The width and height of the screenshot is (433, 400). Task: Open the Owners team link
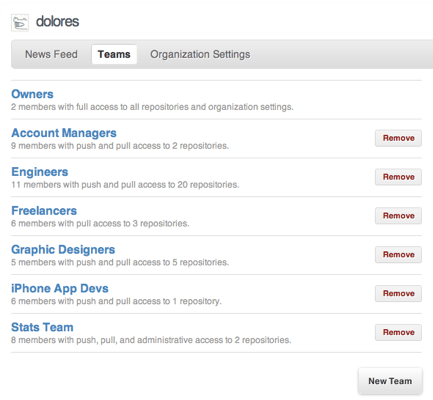click(32, 94)
